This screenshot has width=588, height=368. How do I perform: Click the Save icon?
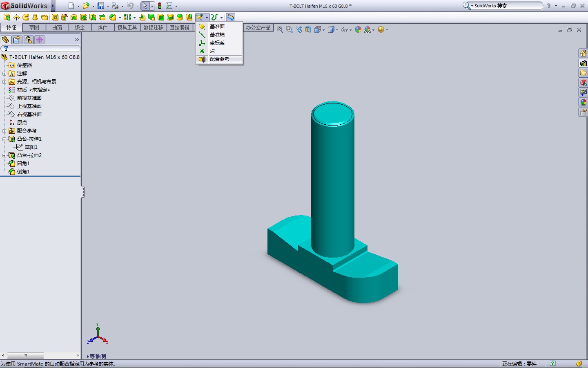click(x=100, y=6)
